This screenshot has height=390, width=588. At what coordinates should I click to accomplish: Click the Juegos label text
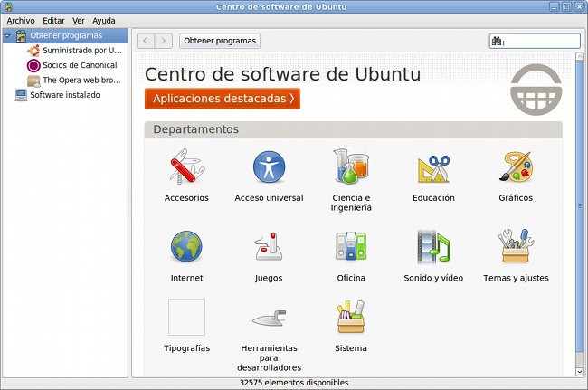(269, 278)
